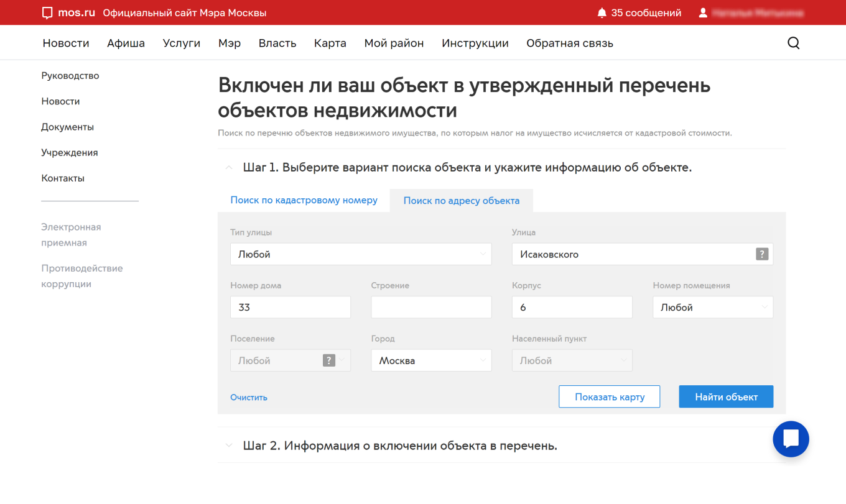
Task: Click the Найти объект button
Action: pyautogui.click(x=726, y=396)
